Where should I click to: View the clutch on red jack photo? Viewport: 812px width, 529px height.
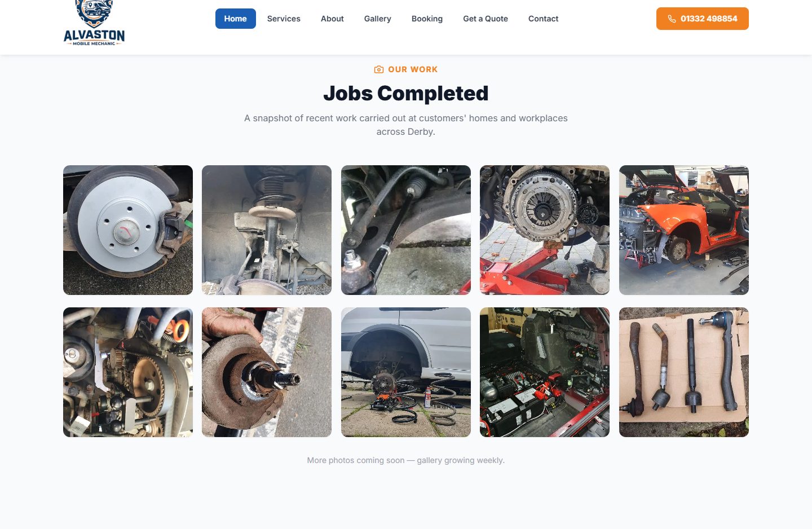[x=545, y=230]
